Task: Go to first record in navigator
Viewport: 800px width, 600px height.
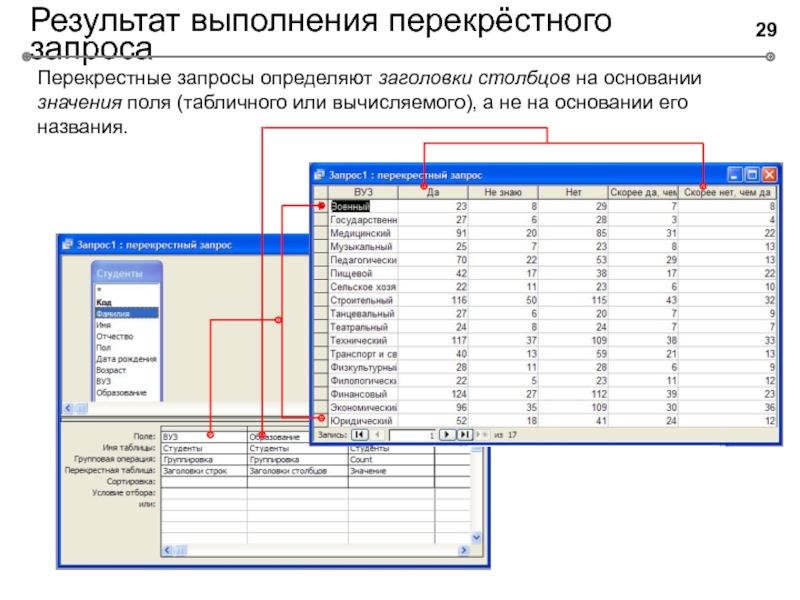Action: pos(360,435)
